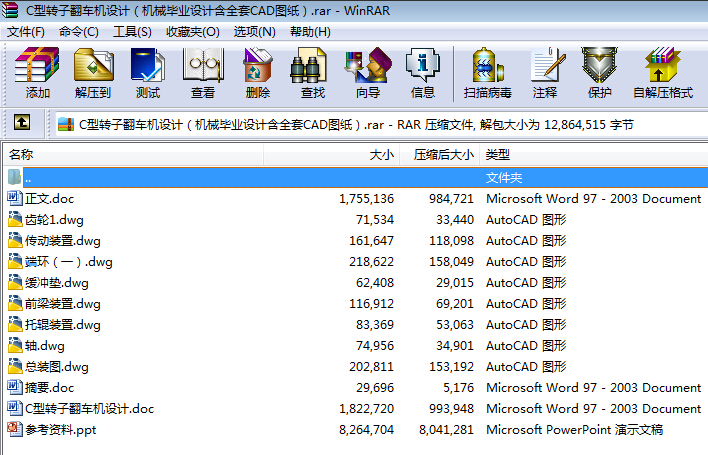Select the file 端环（一）.dwg

point(69,262)
